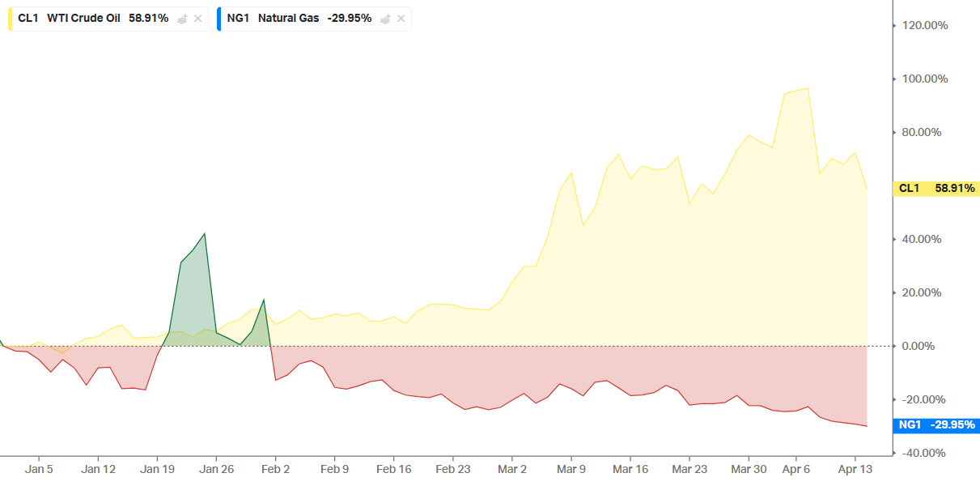The width and height of the screenshot is (980, 486).
Task: Click the Apr 13 date label
Action: (854, 469)
